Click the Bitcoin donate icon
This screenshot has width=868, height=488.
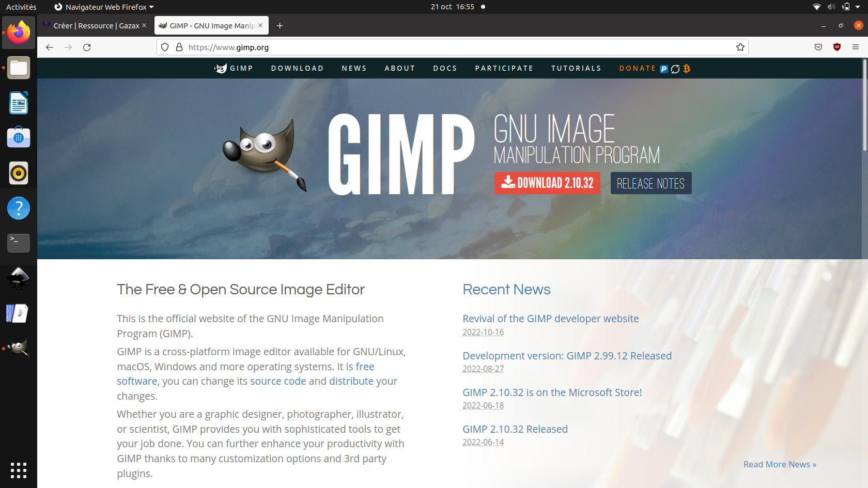point(687,69)
